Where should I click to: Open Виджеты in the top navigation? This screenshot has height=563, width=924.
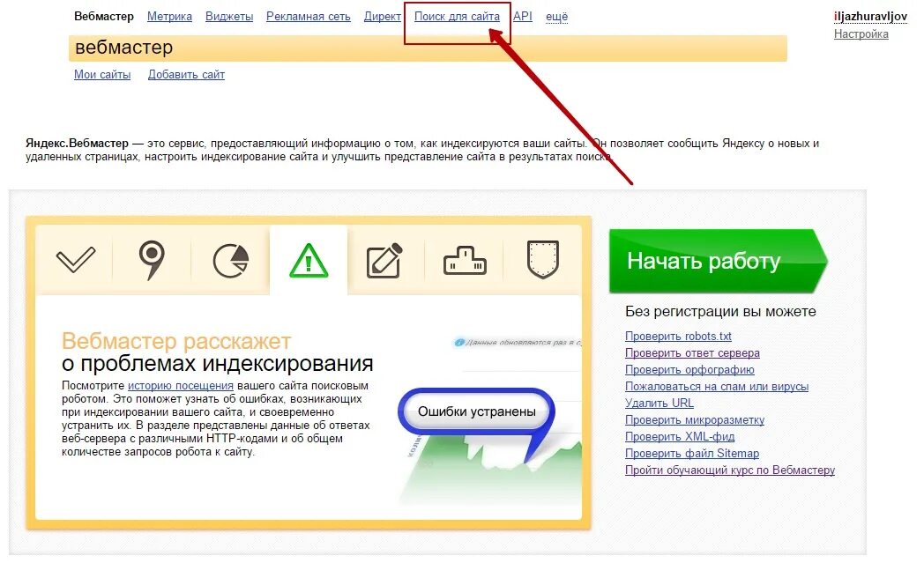(x=229, y=17)
